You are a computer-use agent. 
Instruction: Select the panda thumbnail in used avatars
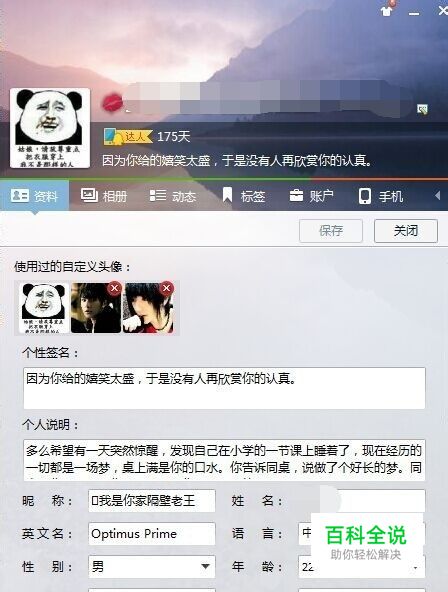click(x=43, y=308)
